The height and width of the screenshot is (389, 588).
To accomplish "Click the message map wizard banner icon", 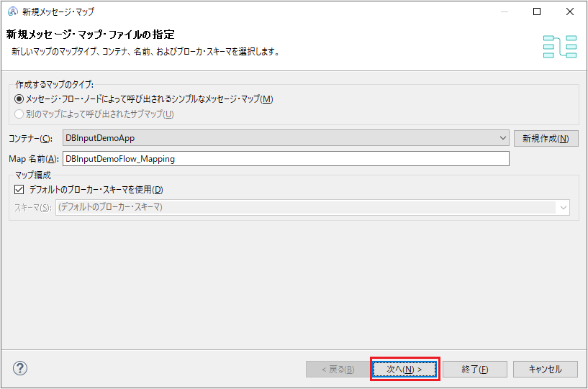I will point(559,47).
